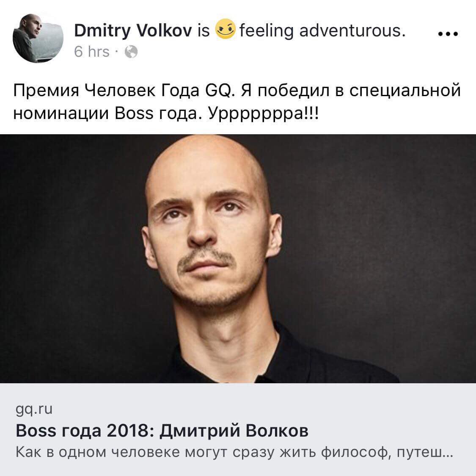
Task: Click the "feeling adventurous" activity text
Action: pos(322,30)
